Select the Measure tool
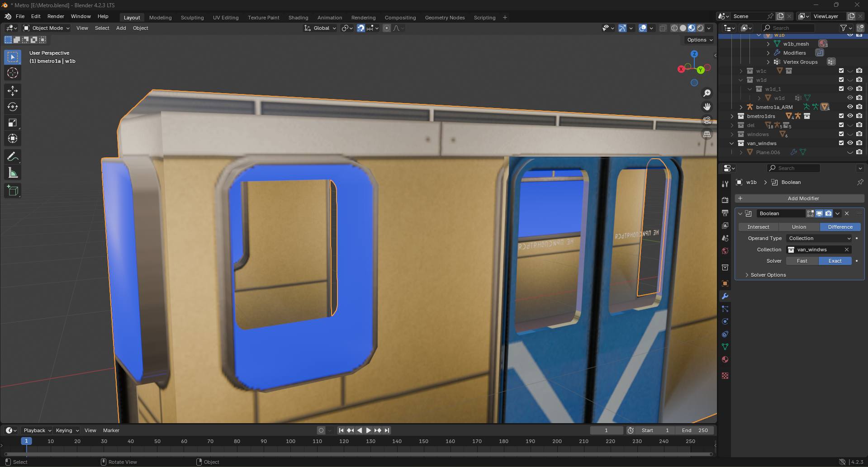This screenshot has width=868, height=467. pos(13,173)
